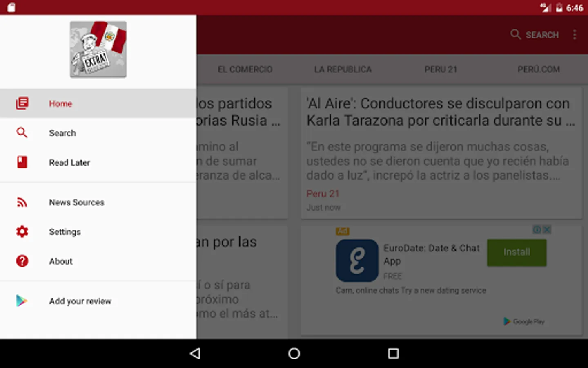Tap the 'Cam, online chats' ad description
The width and height of the screenshot is (588, 368).
click(411, 290)
